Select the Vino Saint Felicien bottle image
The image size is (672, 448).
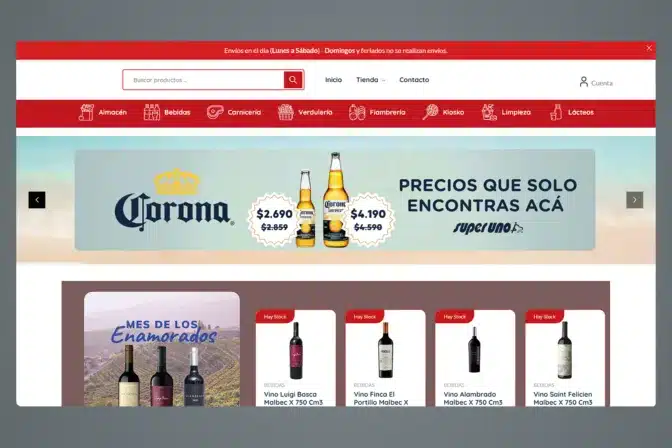[x=564, y=350]
